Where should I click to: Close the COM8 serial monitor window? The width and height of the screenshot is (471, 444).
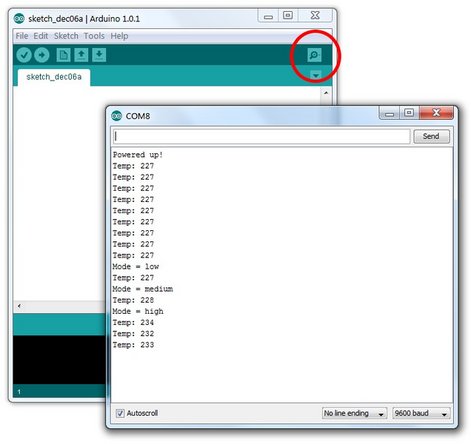tap(436, 113)
